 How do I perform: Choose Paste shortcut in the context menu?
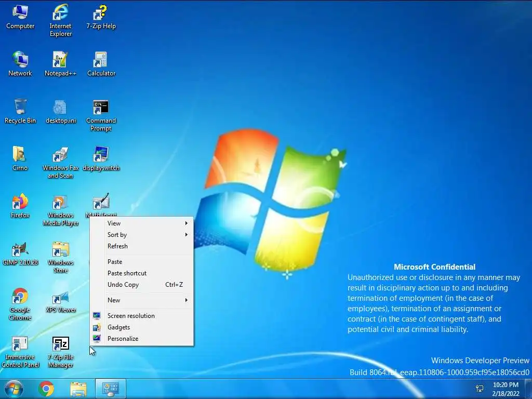pos(142,273)
